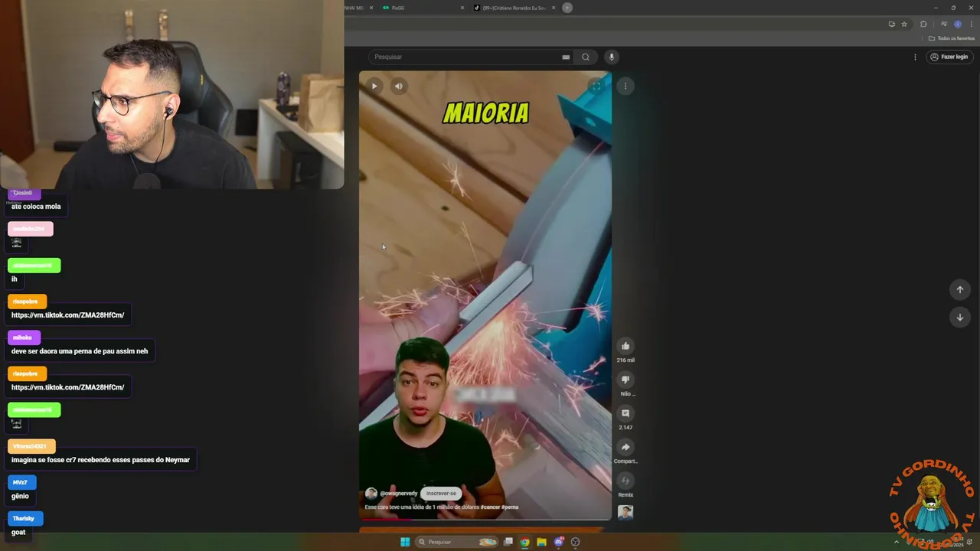
Task: Dislike the Short
Action: (x=626, y=380)
